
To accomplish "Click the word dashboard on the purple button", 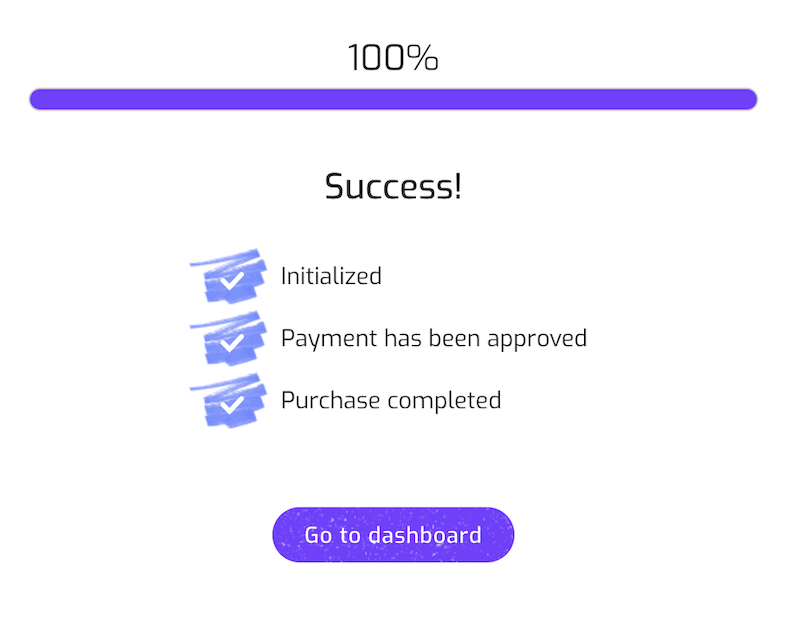I will [x=424, y=535].
